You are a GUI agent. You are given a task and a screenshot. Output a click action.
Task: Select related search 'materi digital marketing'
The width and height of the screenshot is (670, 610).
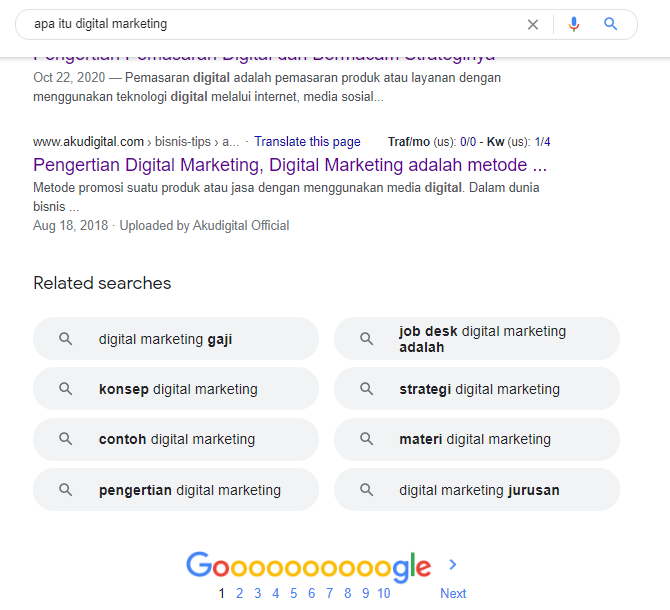(476, 439)
